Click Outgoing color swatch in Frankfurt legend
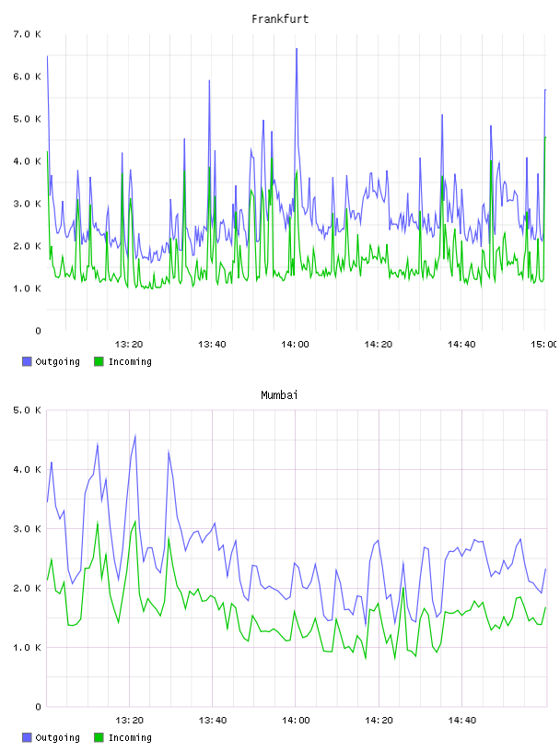Image resolution: width=560 pixels, height=752 pixels. 27,361
